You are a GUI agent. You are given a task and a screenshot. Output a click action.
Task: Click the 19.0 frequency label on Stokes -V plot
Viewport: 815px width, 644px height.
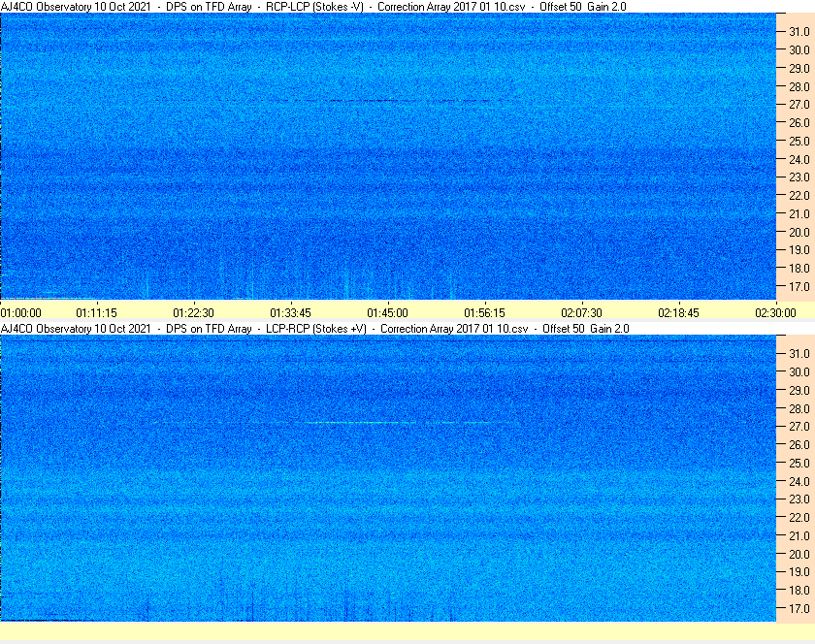[799, 250]
